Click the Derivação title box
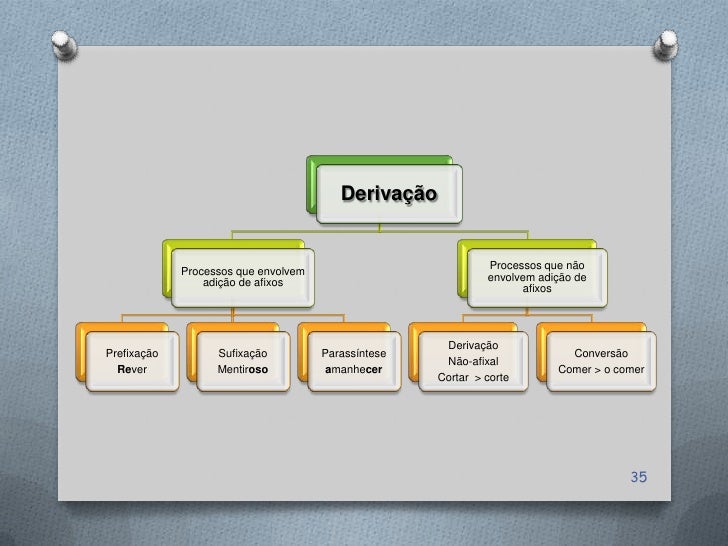The image size is (728, 546). tap(389, 194)
